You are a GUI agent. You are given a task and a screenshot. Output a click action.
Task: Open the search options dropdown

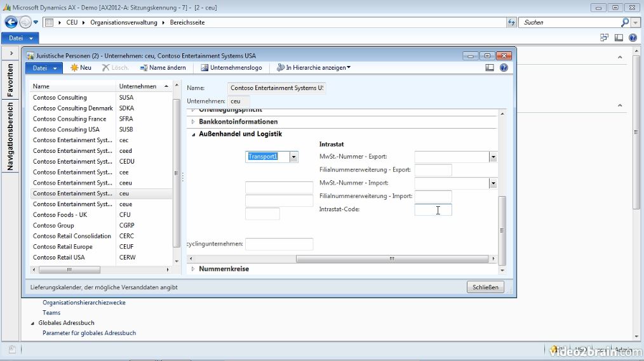pos(635,23)
